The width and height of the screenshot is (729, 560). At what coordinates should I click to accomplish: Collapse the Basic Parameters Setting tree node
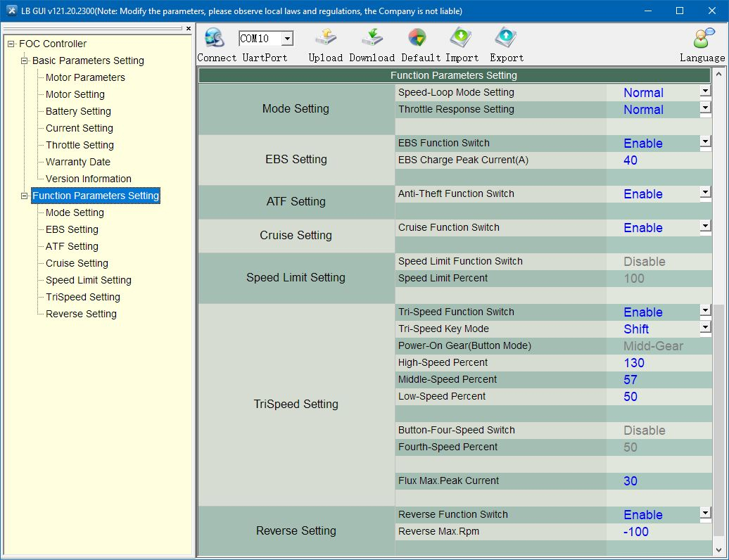tap(25, 61)
